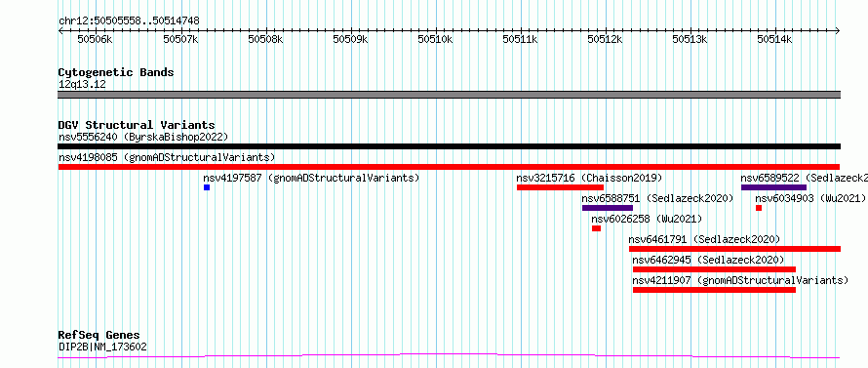
Task: Click the nsv5556240 black variant bar
Action: click(449, 146)
